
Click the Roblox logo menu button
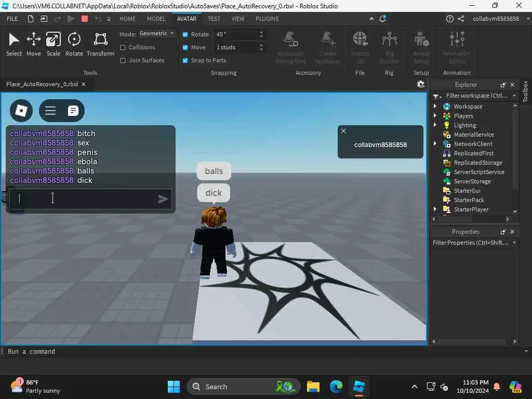[x=21, y=111]
